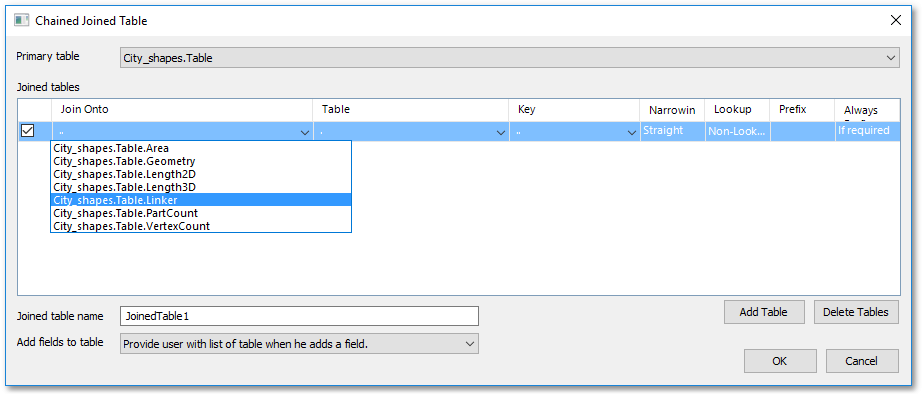Confirm with the OK button
The height and width of the screenshot is (397, 923).
click(x=780, y=361)
